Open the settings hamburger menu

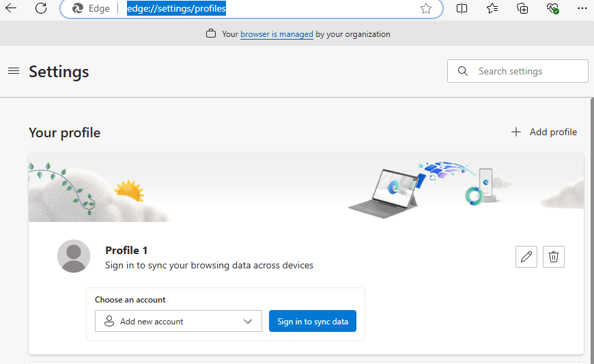click(x=14, y=71)
